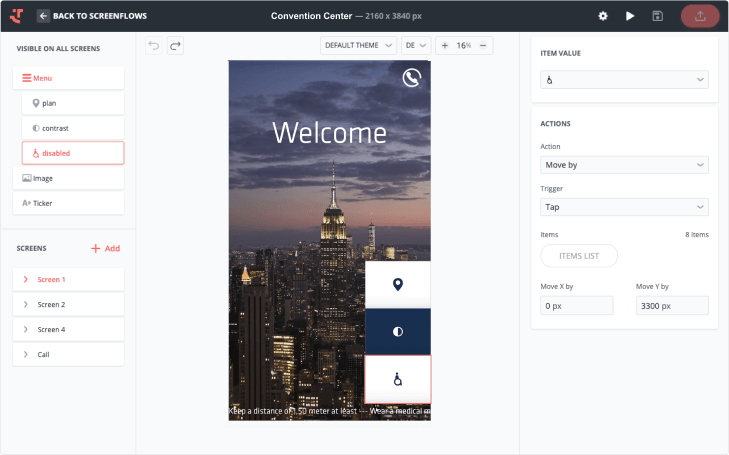Click the Screen 4 label text
Viewport: 729px width, 455px height.
(51, 330)
